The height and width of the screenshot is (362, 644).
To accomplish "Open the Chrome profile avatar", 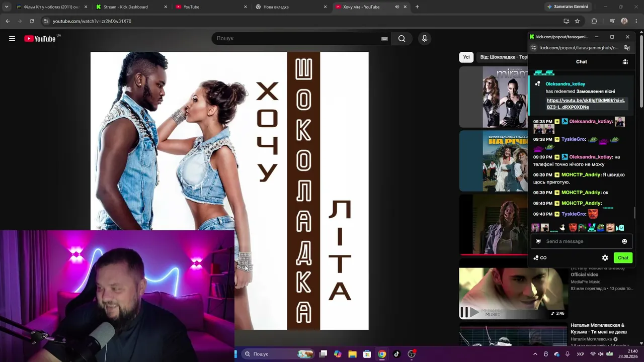I will (x=624, y=21).
